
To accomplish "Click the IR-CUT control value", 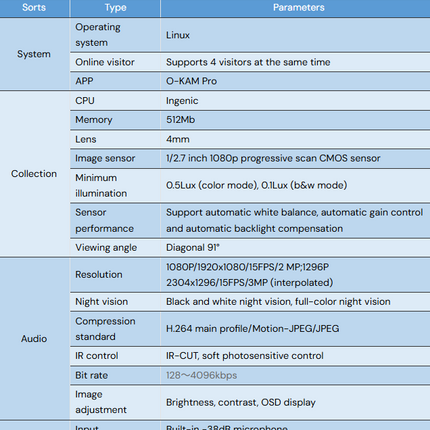I will pos(245,356).
